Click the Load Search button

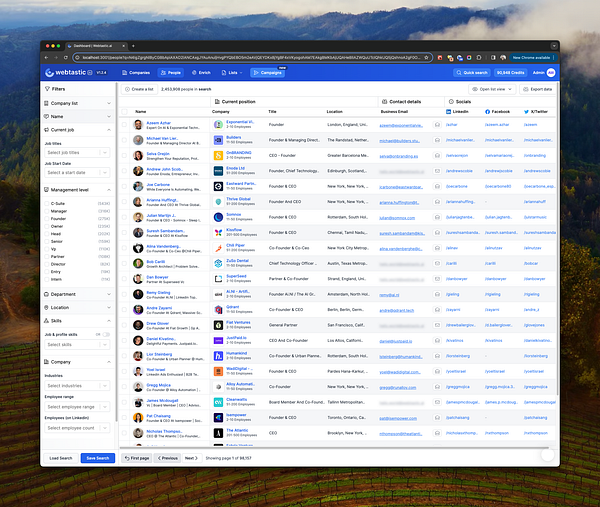(x=61, y=458)
